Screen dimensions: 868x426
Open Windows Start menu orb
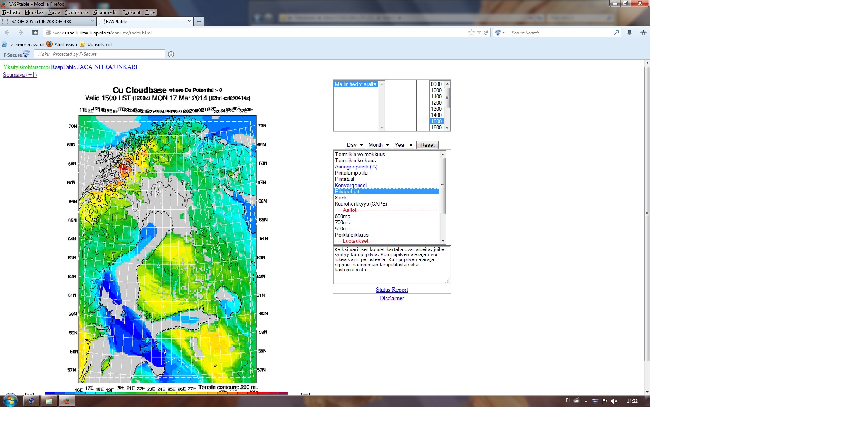10,400
